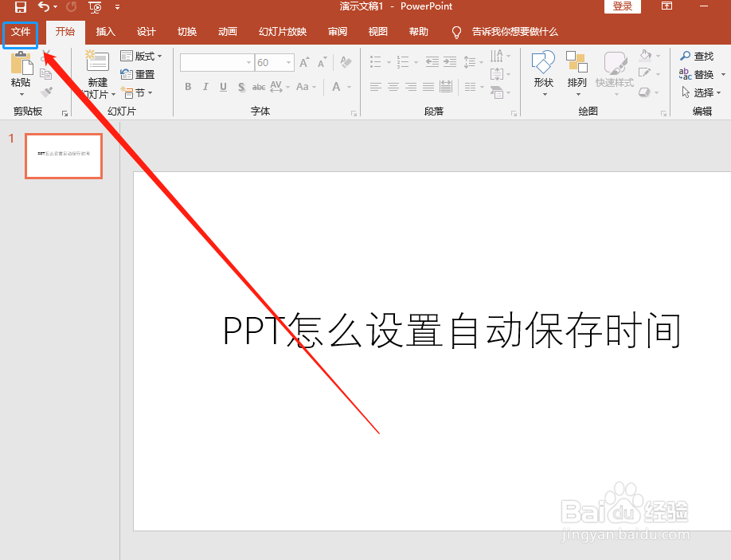This screenshot has height=560, width=731.
Task: Activate the 格式刷 format painter
Action: 45,92
